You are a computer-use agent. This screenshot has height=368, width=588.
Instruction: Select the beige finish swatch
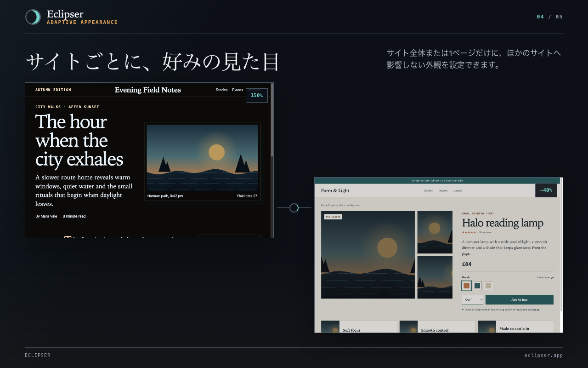(488, 286)
